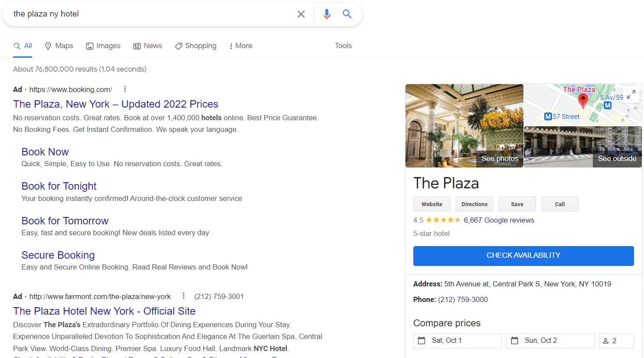Open the Sun, Oct 2 check-out date selector
This screenshot has height=358, width=644.
550,341
